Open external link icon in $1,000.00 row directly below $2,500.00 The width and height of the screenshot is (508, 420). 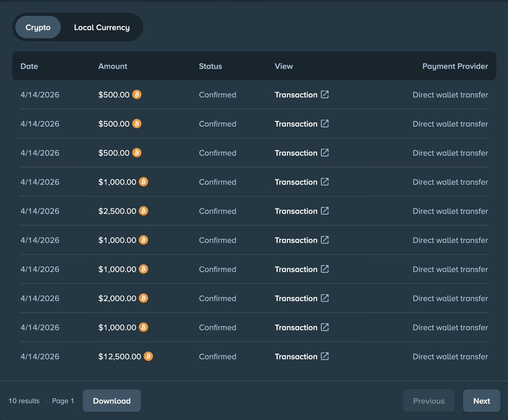click(325, 240)
